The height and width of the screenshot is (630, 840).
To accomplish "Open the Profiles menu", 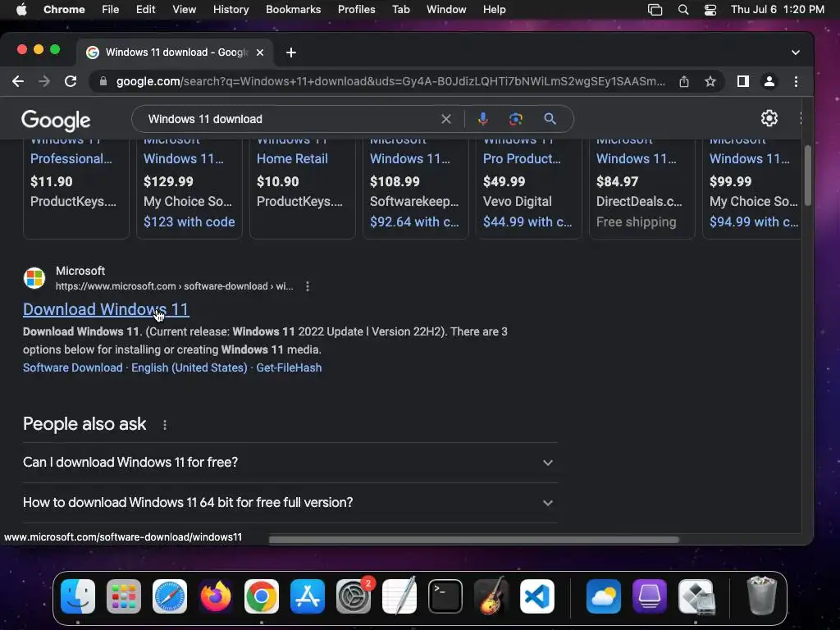I will (356, 10).
